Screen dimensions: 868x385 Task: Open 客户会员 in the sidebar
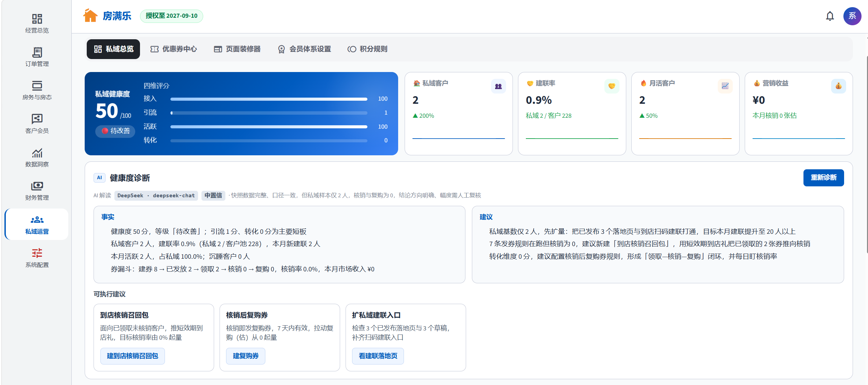pos(37,124)
